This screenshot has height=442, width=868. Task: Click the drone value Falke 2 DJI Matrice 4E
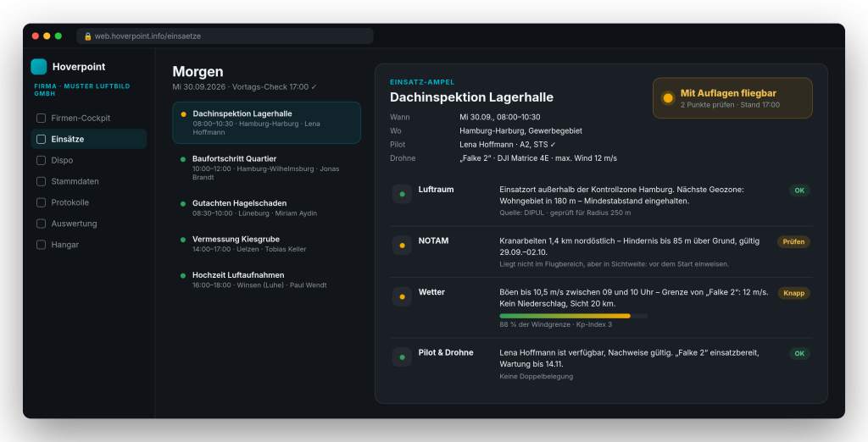click(x=538, y=158)
